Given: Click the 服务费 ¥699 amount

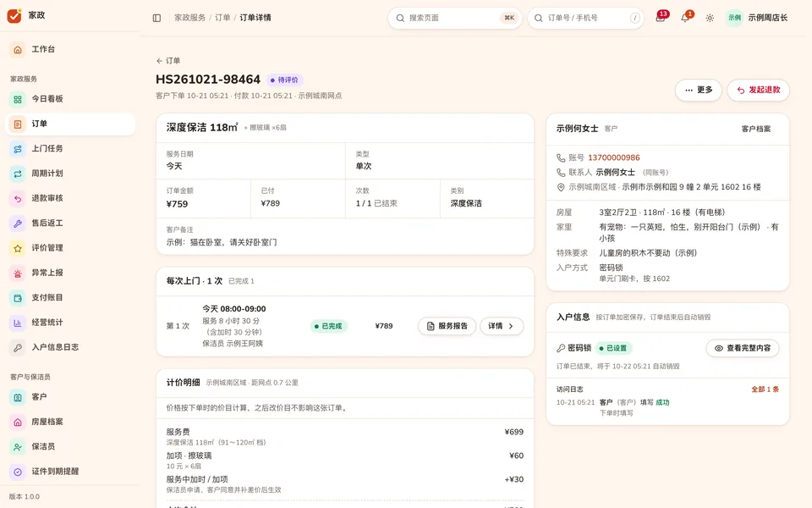Looking at the screenshot, I should tap(513, 432).
